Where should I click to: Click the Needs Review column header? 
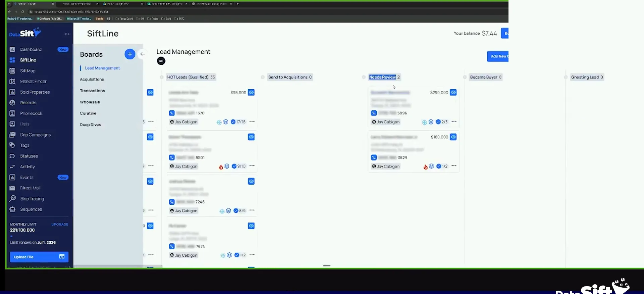pos(384,77)
